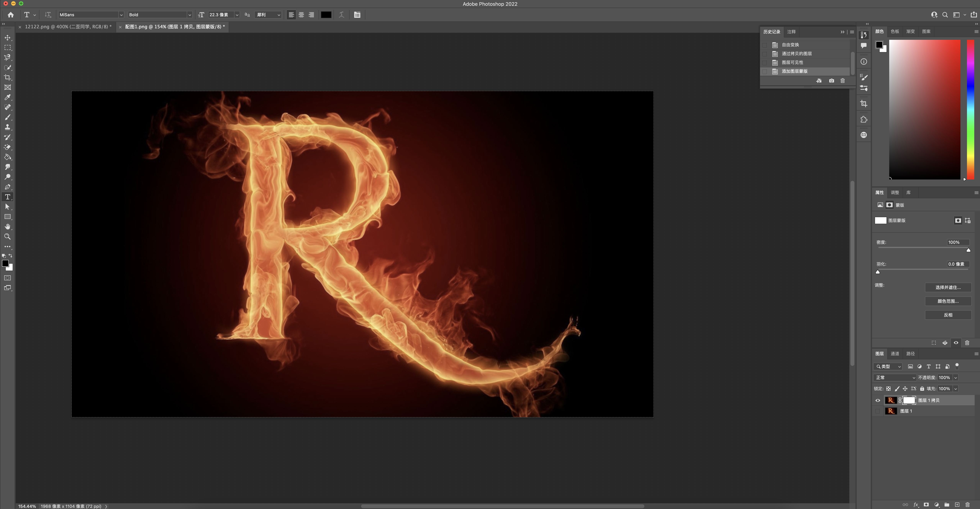Viewport: 980px width, 509px height.
Task: Click the 选择并遮住 button
Action: pyautogui.click(x=948, y=287)
